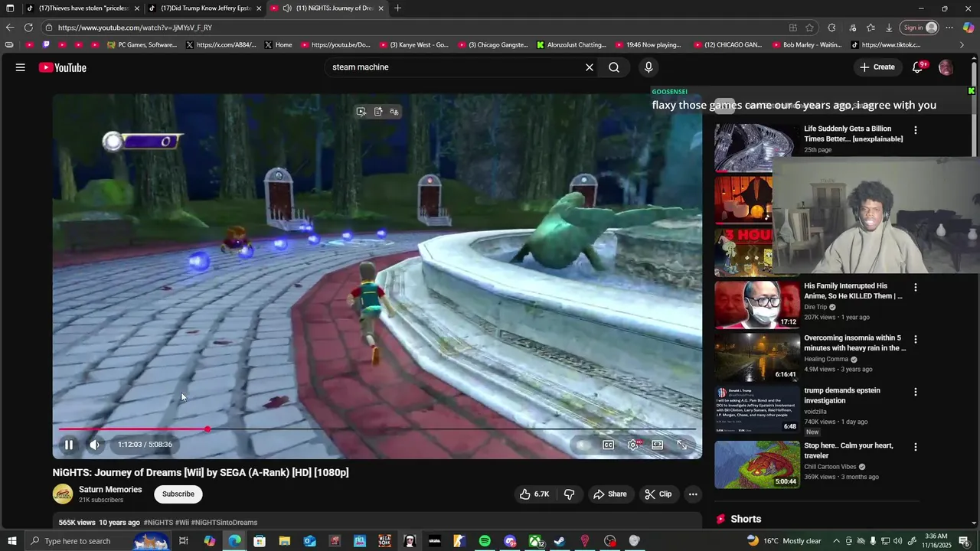Open Life Suddenly Gets a Billion Times video

[x=853, y=134]
